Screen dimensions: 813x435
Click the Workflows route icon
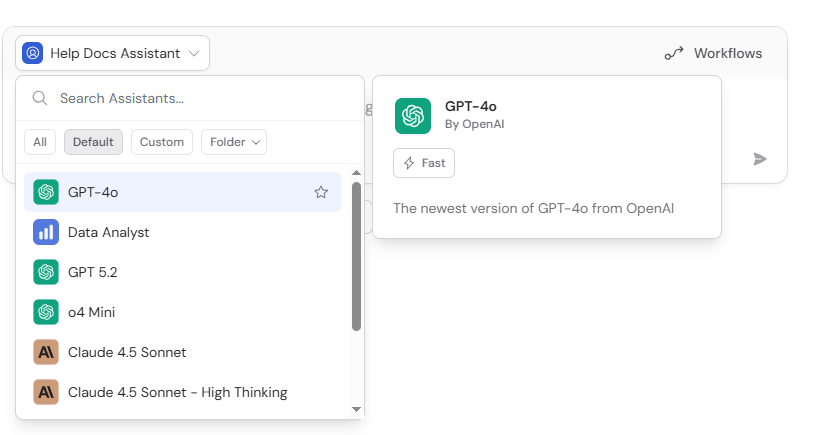(x=674, y=53)
